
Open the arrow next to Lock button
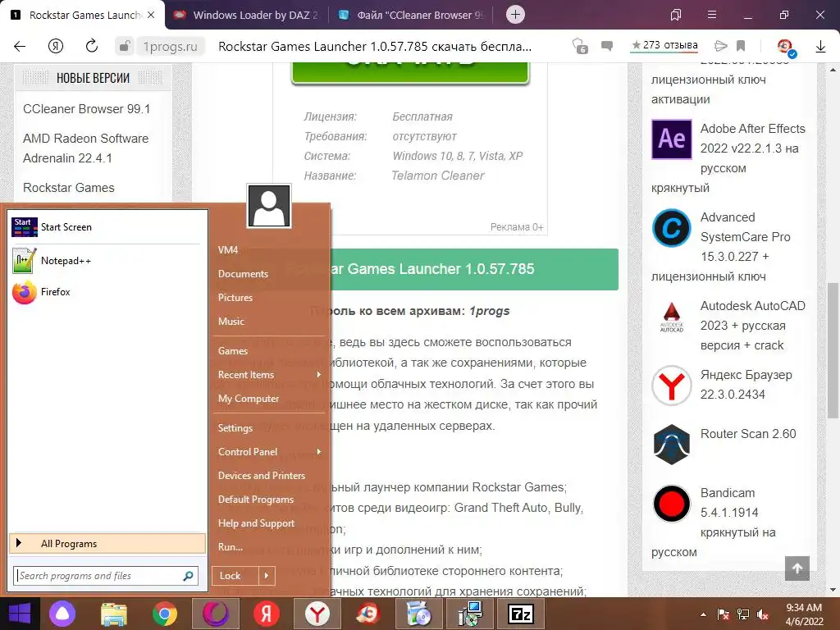click(267, 575)
